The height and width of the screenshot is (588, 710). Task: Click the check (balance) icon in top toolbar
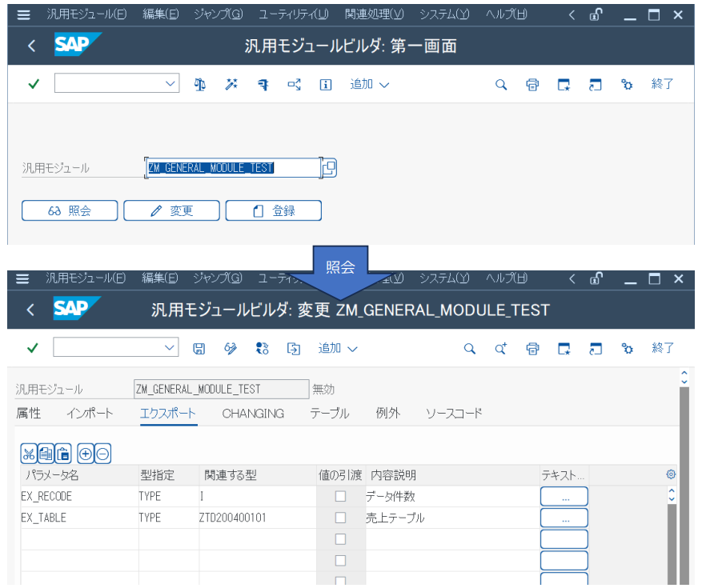pos(199,85)
